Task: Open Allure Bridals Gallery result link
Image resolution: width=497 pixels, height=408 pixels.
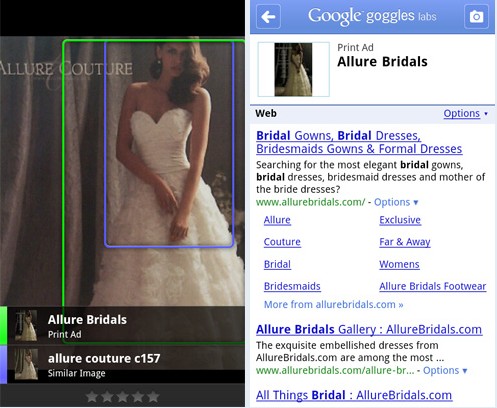Action: point(369,329)
